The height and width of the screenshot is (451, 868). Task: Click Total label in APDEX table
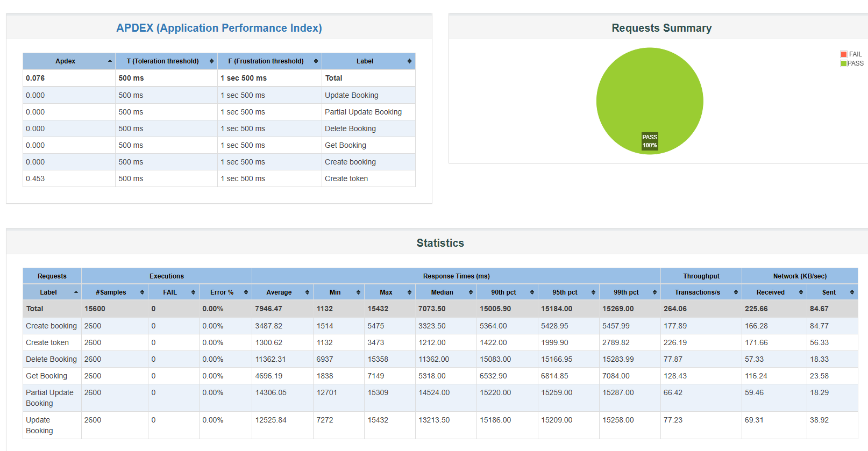point(333,78)
